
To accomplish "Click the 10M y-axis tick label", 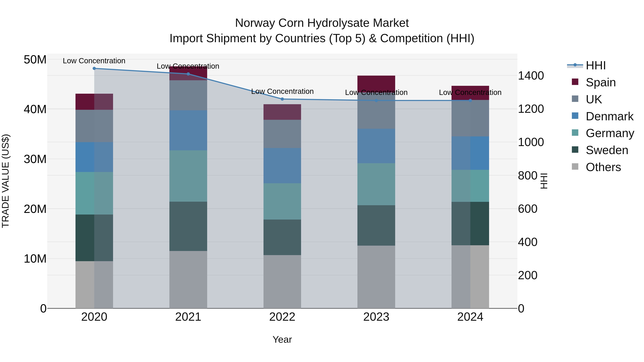I will [35, 259].
